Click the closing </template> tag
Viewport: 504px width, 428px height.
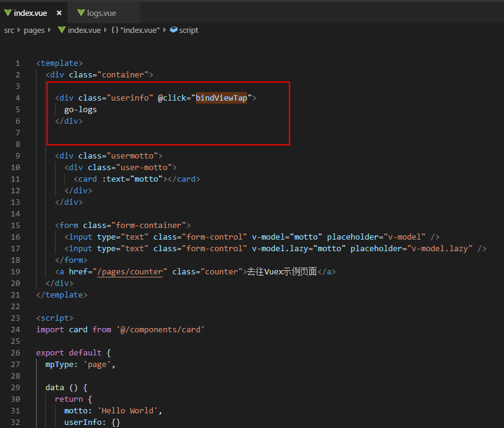tap(62, 294)
